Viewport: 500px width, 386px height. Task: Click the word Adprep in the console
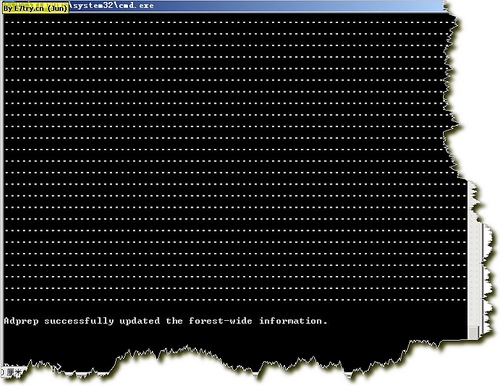21,321
